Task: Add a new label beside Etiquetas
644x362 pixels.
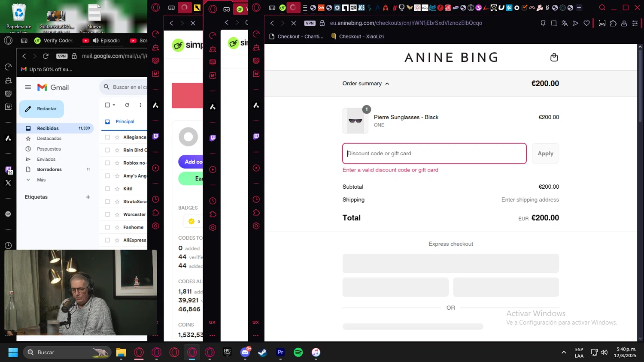Action: pos(88,197)
